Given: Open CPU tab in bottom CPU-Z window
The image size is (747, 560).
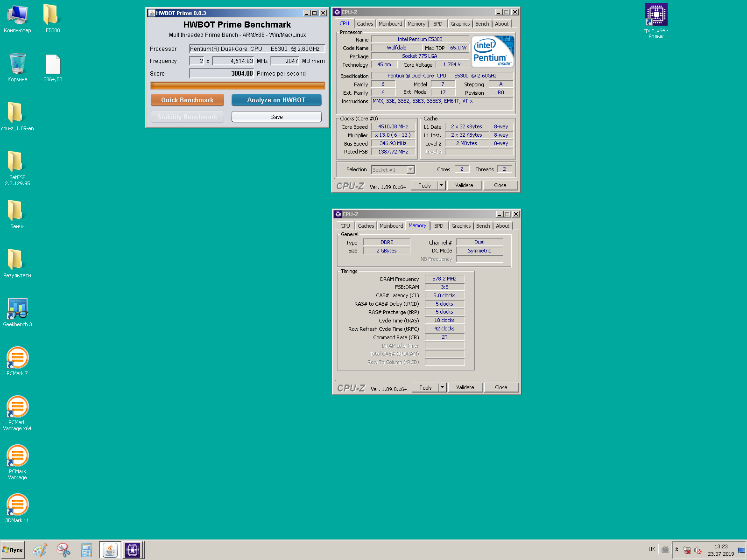Looking at the screenshot, I should click(345, 226).
